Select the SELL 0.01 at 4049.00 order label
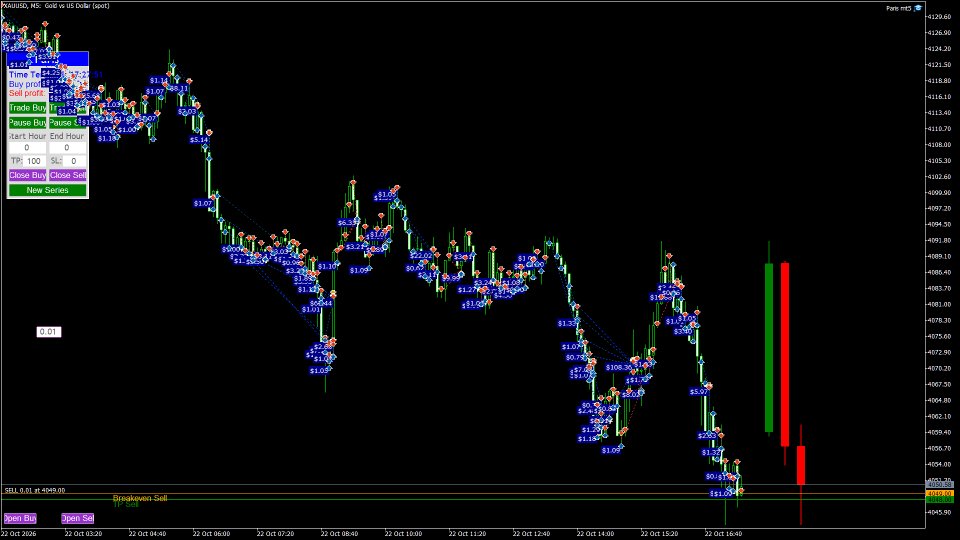Screen dimensions: 960x540 [35, 490]
